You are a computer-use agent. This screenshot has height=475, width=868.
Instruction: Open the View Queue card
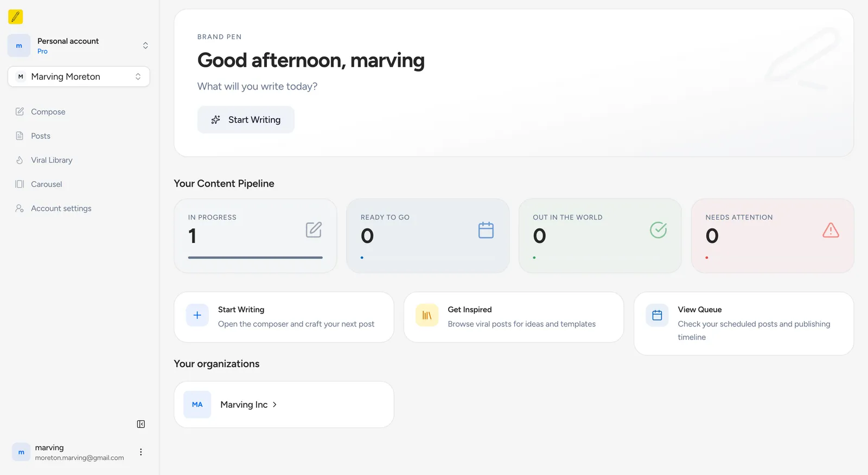(743, 323)
